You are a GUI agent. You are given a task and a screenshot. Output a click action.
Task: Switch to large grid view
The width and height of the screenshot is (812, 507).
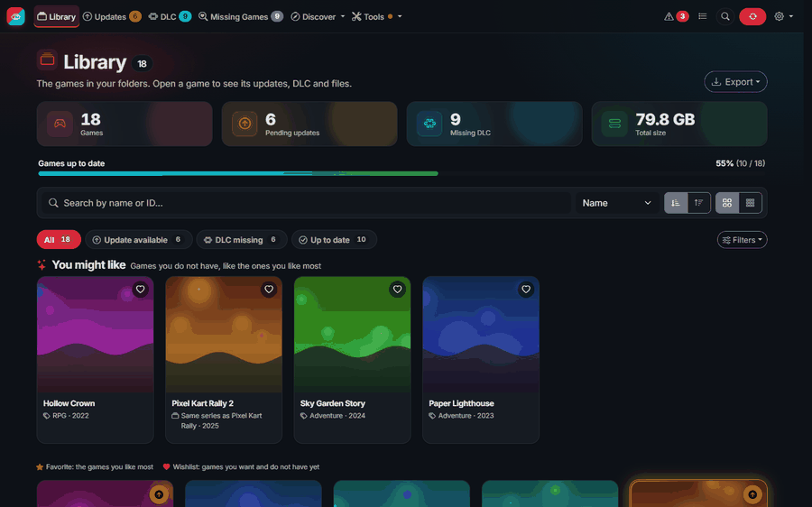tap(727, 203)
